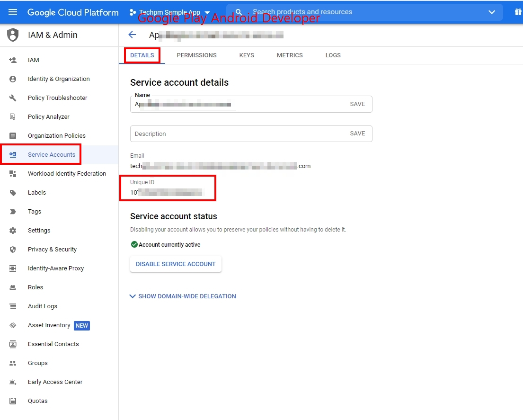Viewport: 523px width, 420px height.
Task: Switch to the Permissions tab
Action: 196,55
